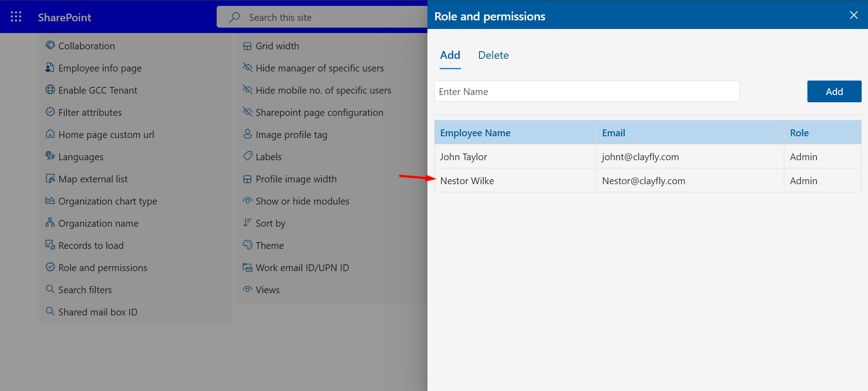Click the Sharepoint page configuration icon

coord(247,112)
